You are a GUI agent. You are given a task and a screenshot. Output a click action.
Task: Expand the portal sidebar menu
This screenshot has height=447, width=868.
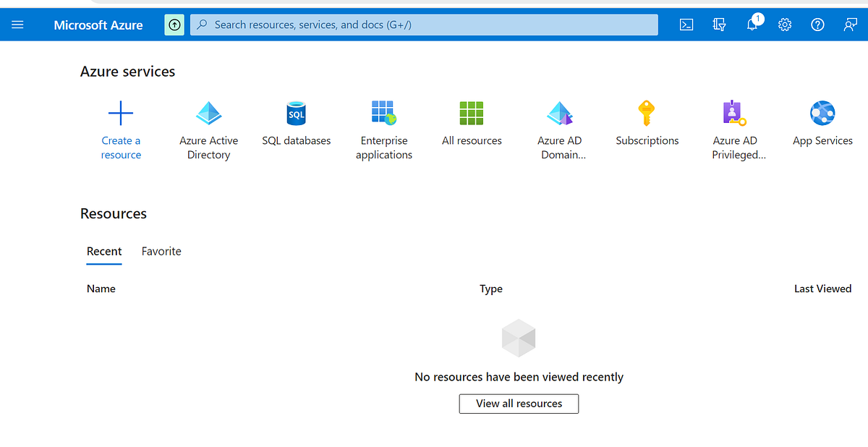click(17, 24)
